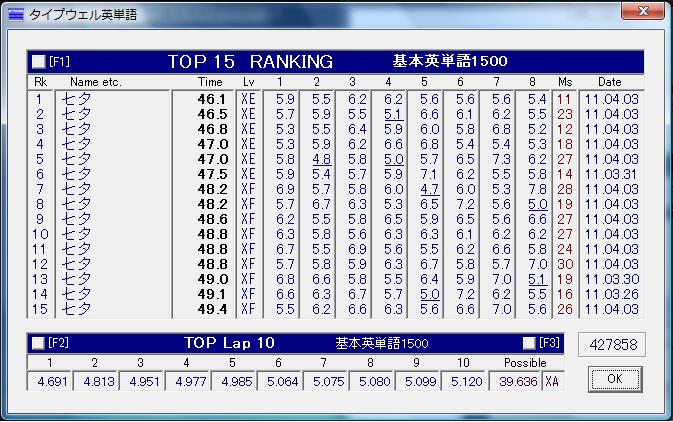The width and height of the screenshot is (673, 422).
Task: Click 基本英単語1500 in ranking header
Action: [450, 61]
